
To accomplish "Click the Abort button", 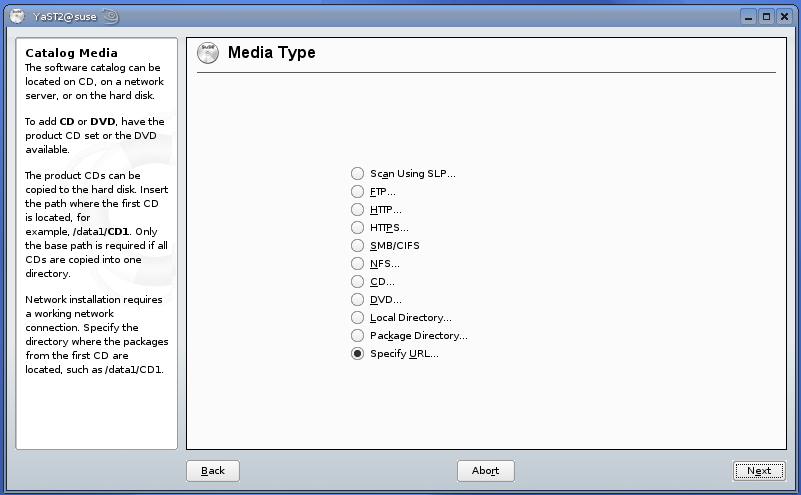I will point(485,470).
